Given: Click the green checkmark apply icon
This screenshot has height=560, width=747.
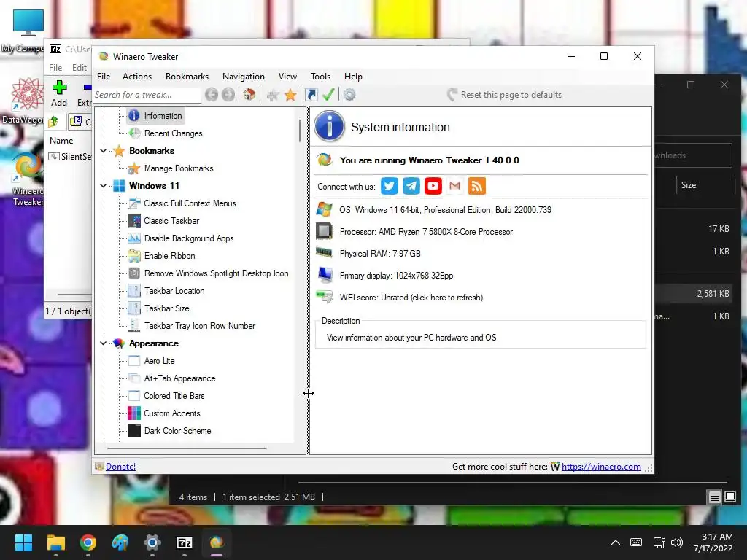Looking at the screenshot, I should 328,94.
